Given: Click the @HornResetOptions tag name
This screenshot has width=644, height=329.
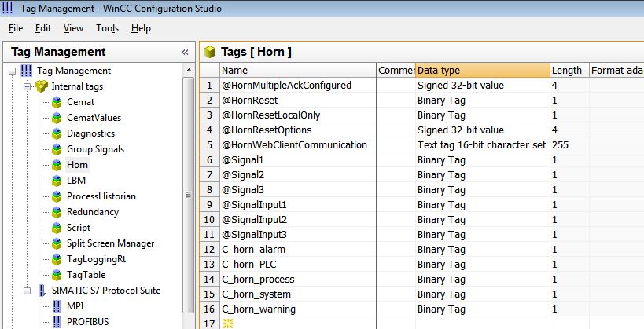Looking at the screenshot, I should [x=267, y=130].
